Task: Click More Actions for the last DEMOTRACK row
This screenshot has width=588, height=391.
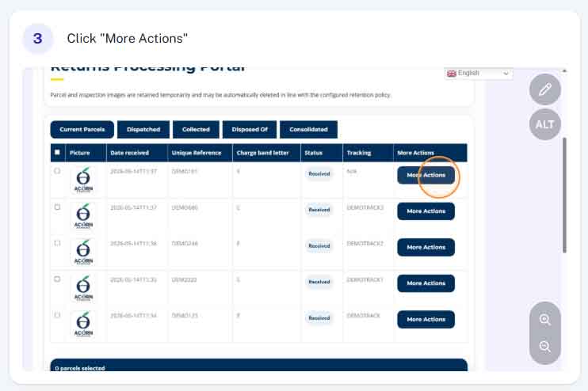Action: point(426,320)
